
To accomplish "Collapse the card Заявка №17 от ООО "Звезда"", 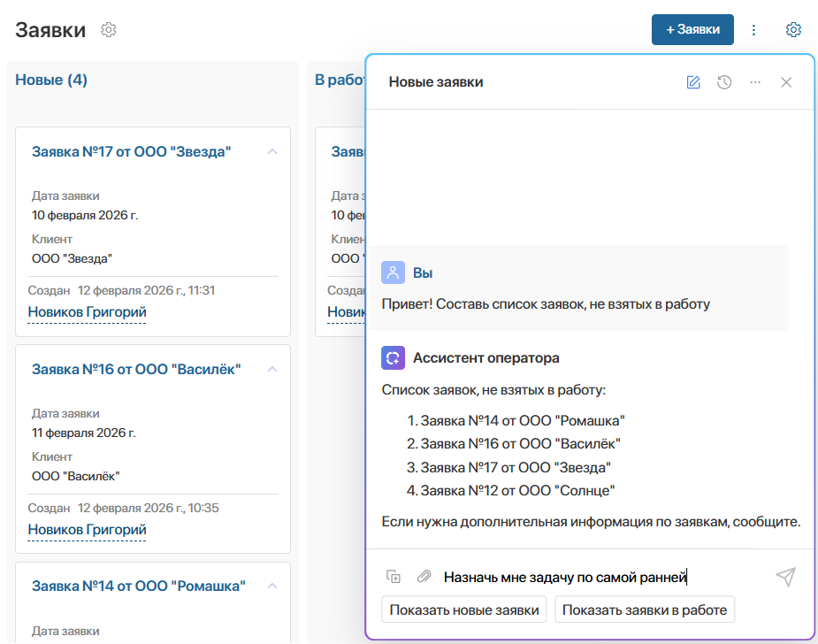I will [274, 151].
